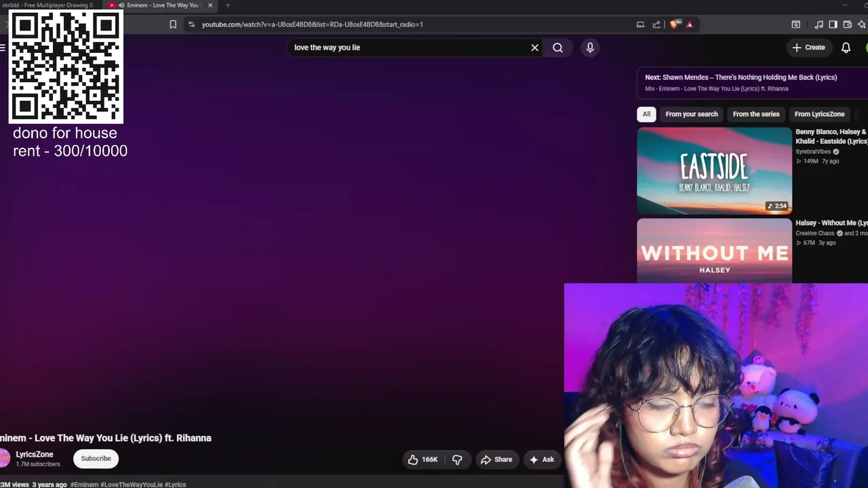This screenshot has height=488, width=868.
Task: Click the browser address bar URL
Action: pos(313,24)
